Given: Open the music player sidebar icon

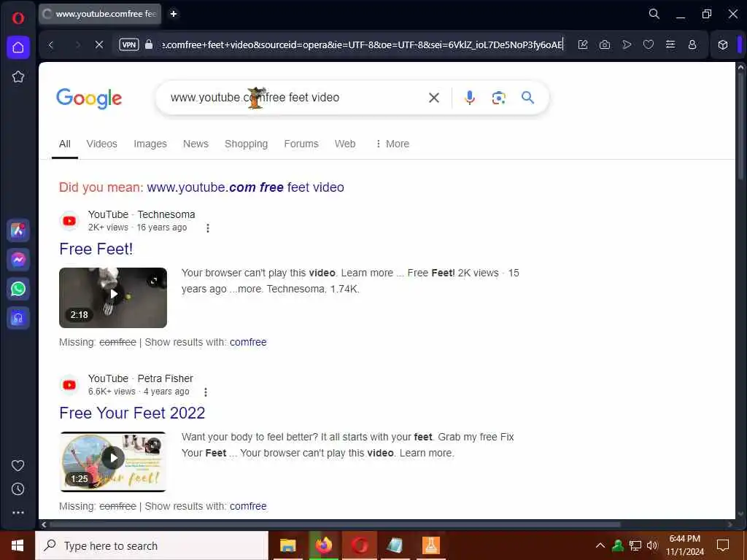Looking at the screenshot, I should [18, 318].
